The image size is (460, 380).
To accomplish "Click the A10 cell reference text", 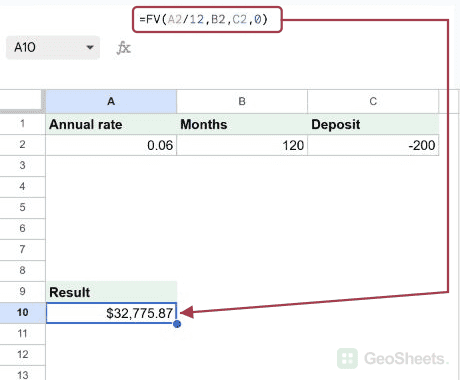I will pyautogui.click(x=25, y=47).
